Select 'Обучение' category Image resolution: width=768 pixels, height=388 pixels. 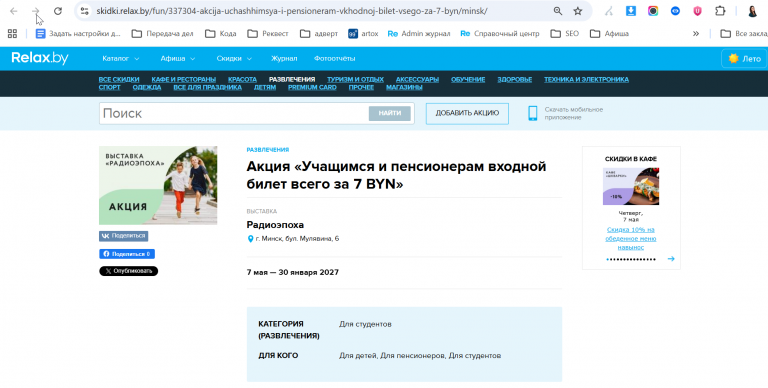point(468,79)
